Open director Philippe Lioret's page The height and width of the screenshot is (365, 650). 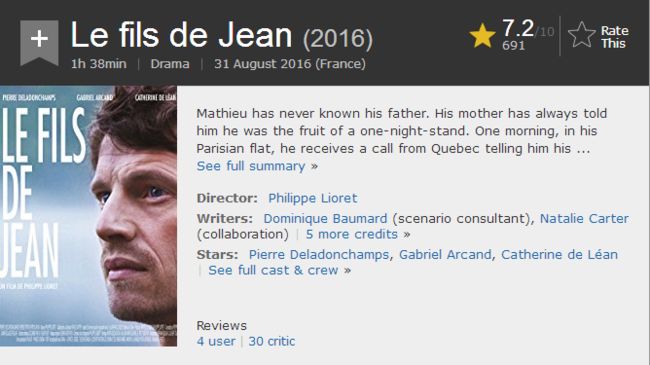click(313, 198)
